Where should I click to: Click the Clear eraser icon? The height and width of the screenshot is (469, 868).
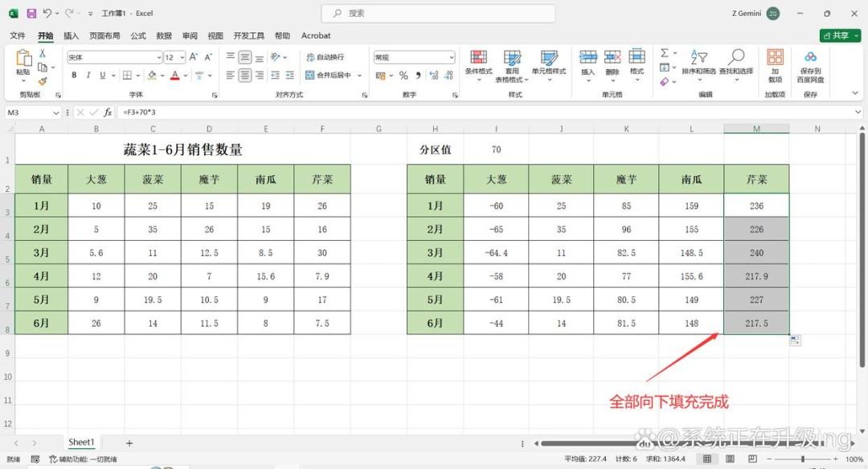[x=665, y=82]
